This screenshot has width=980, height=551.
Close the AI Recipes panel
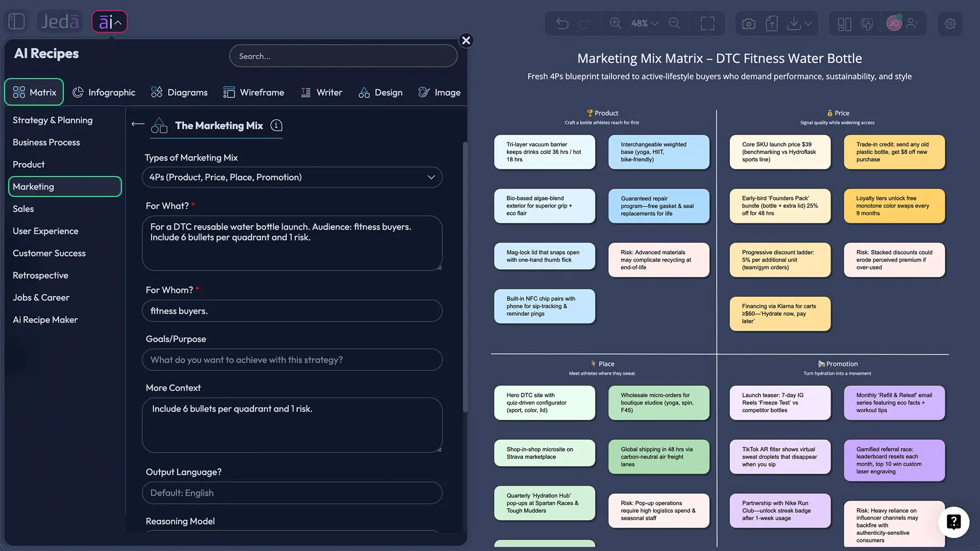point(465,40)
